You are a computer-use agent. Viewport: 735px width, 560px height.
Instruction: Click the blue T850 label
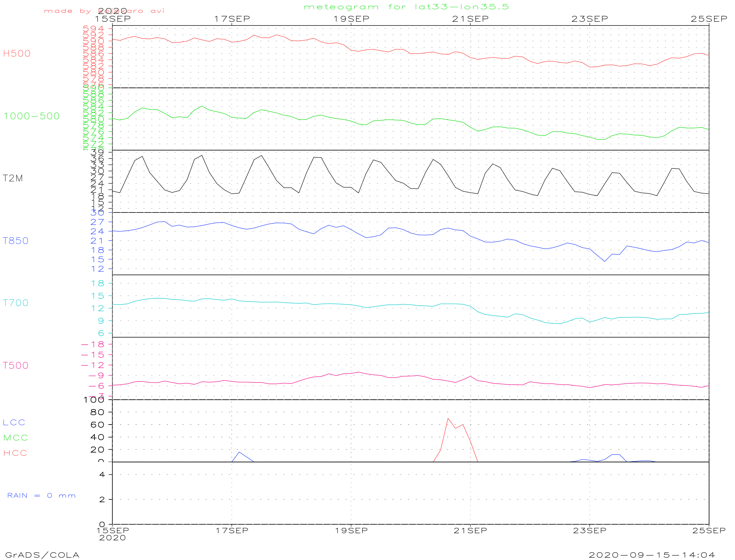tap(15, 241)
